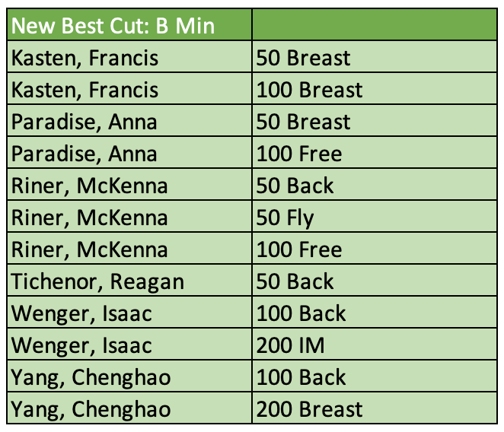Click Riner, McKenna in the 50 Fly row
Image resolution: width=504 pixels, height=432 pixels.
point(129,218)
